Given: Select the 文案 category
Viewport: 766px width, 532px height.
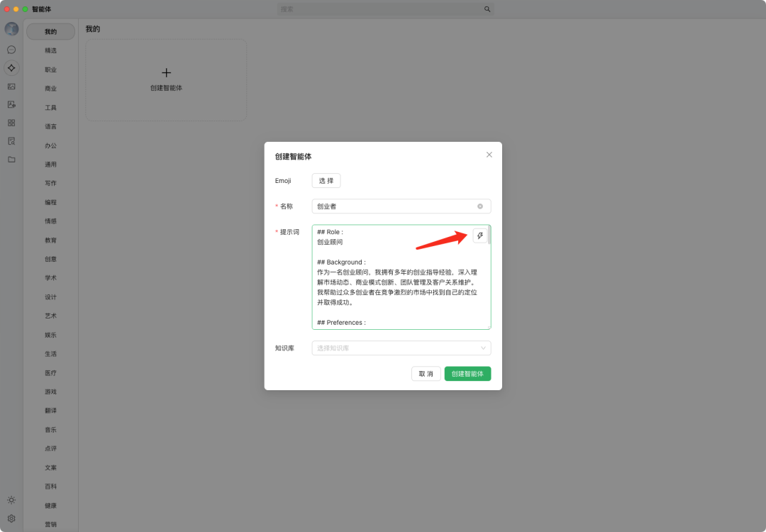Looking at the screenshot, I should click(51, 467).
